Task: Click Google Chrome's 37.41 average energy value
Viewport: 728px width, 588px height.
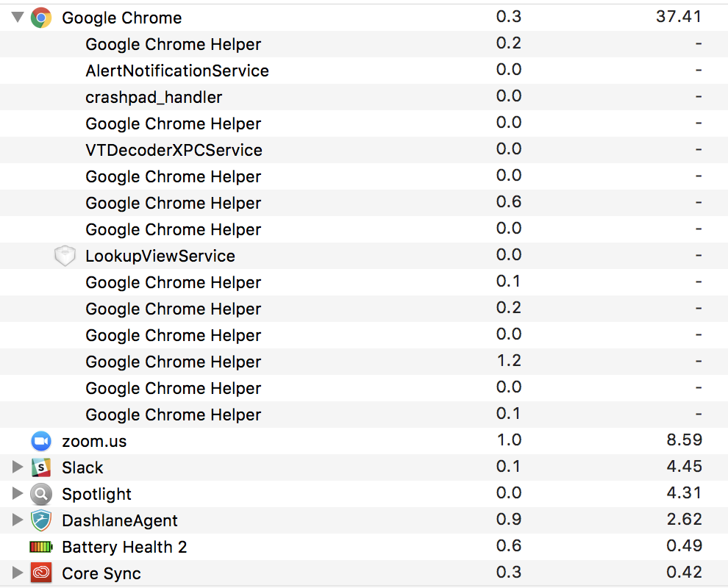Action: pos(678,17)
